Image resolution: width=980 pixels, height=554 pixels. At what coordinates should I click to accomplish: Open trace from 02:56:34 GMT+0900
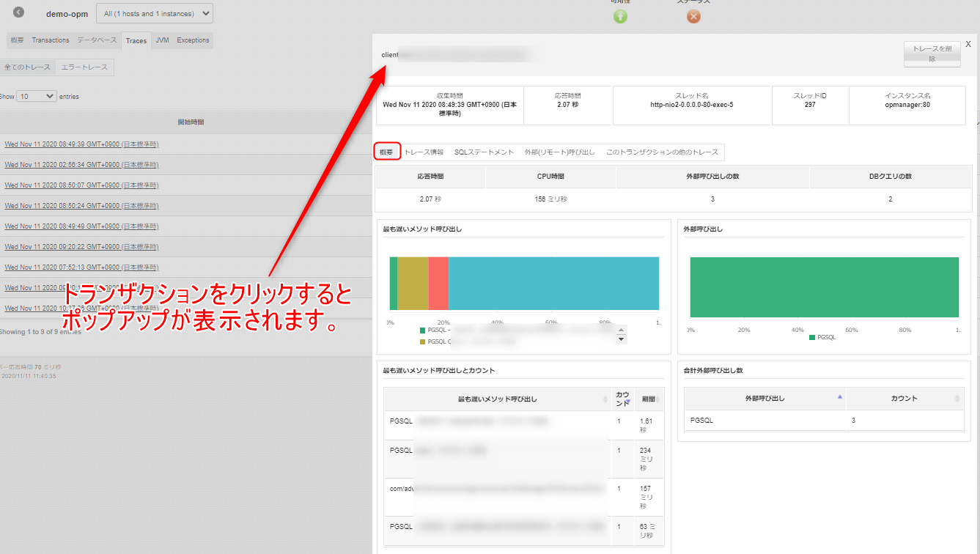pos(81,165)
